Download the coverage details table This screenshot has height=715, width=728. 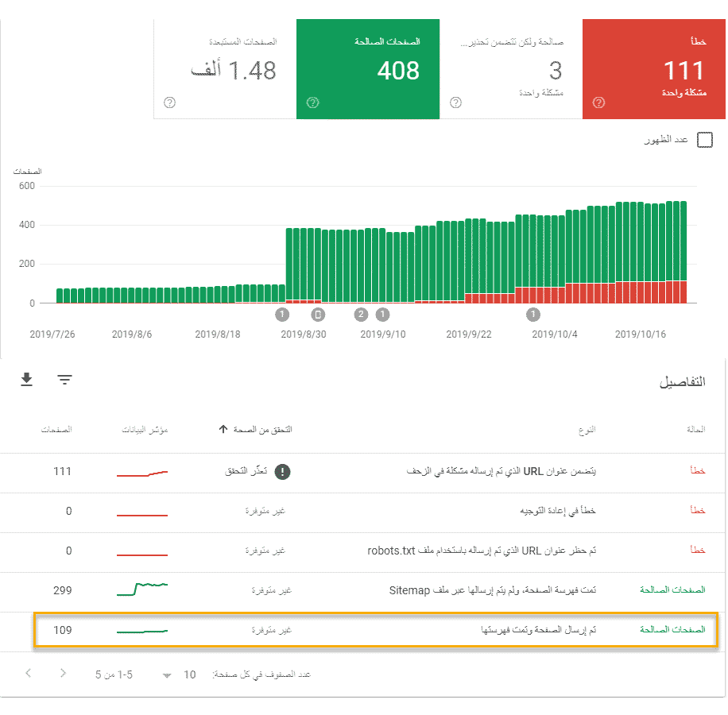tap(26, 380)
